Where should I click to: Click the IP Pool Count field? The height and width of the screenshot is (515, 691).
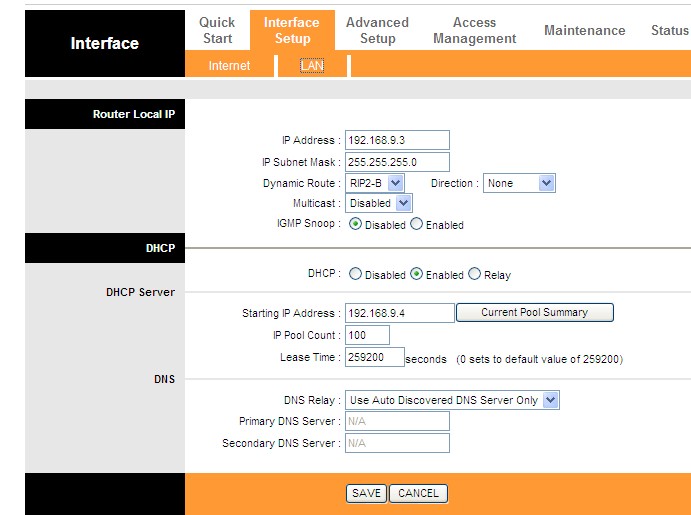(367, 335)
